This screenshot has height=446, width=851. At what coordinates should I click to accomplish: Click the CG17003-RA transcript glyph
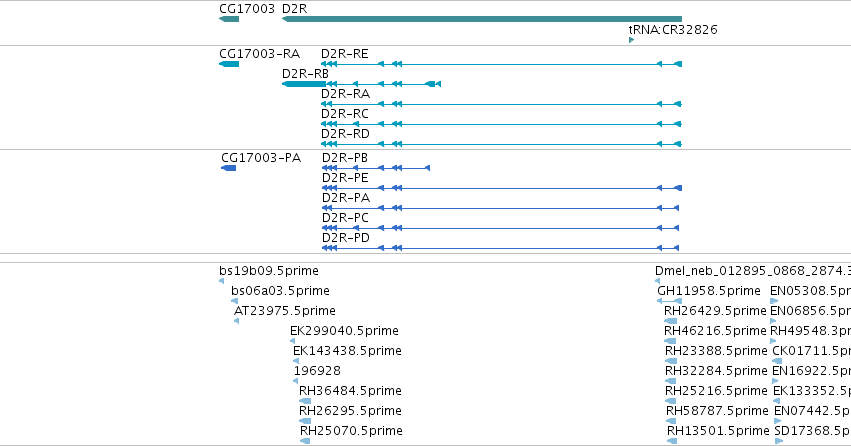[229, 64]
